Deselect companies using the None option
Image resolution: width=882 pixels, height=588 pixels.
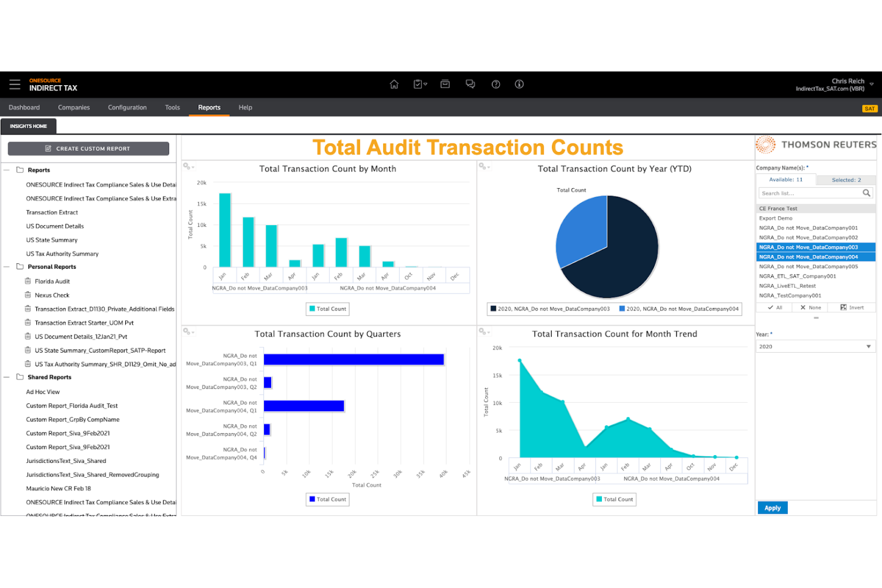click(x=810, y=307)
